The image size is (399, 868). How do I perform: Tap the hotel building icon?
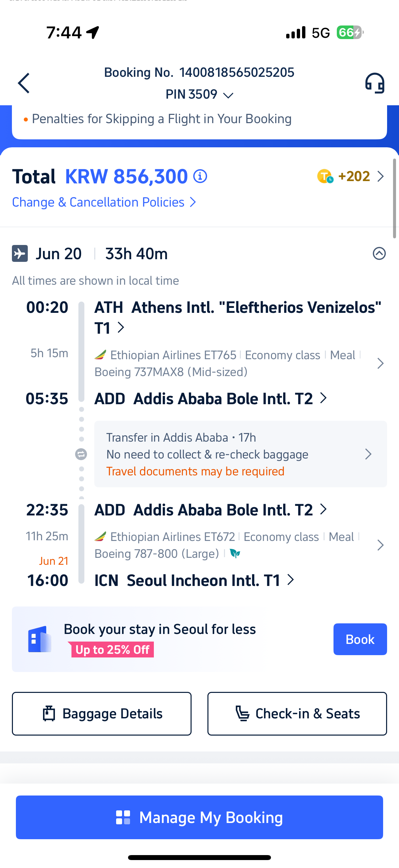pos(40,639)
